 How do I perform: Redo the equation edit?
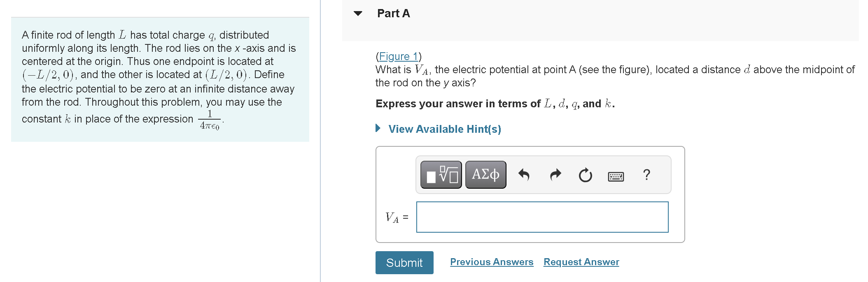pyautogui.click(x=555, y=174)
